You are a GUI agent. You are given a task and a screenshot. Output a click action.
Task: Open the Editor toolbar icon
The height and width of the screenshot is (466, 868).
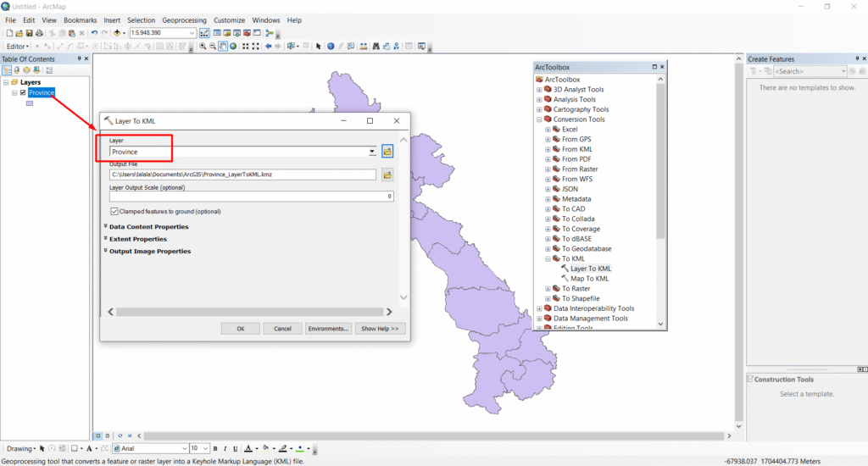click(204, 33)
